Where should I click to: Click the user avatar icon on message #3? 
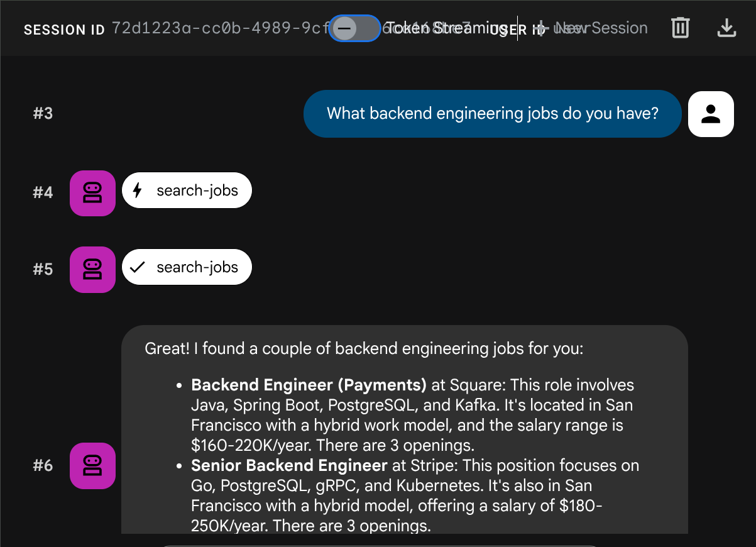pyautogui.click(x=711, y=114)
